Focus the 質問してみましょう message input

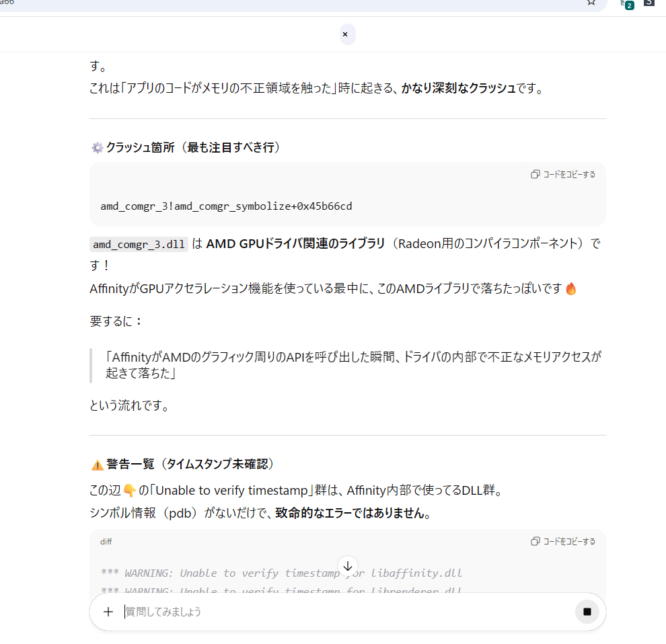click(x=336, y=612)
